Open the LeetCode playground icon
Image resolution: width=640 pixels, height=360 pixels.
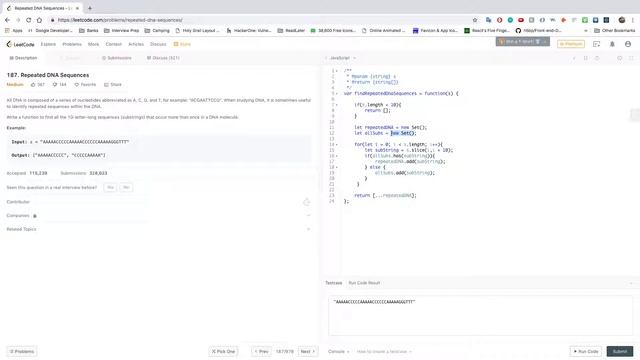point(596,44)
